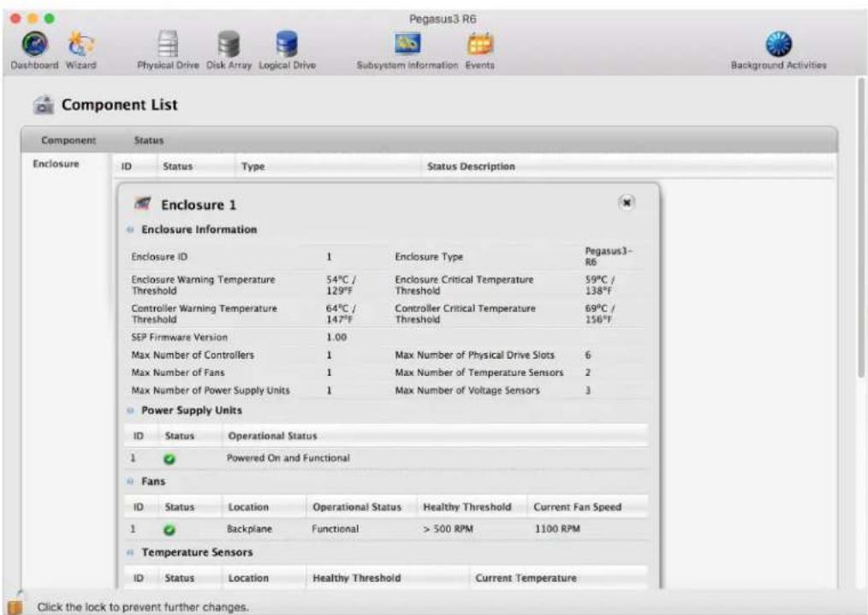Click 'Powered On and Functional' text

(288, 458)
